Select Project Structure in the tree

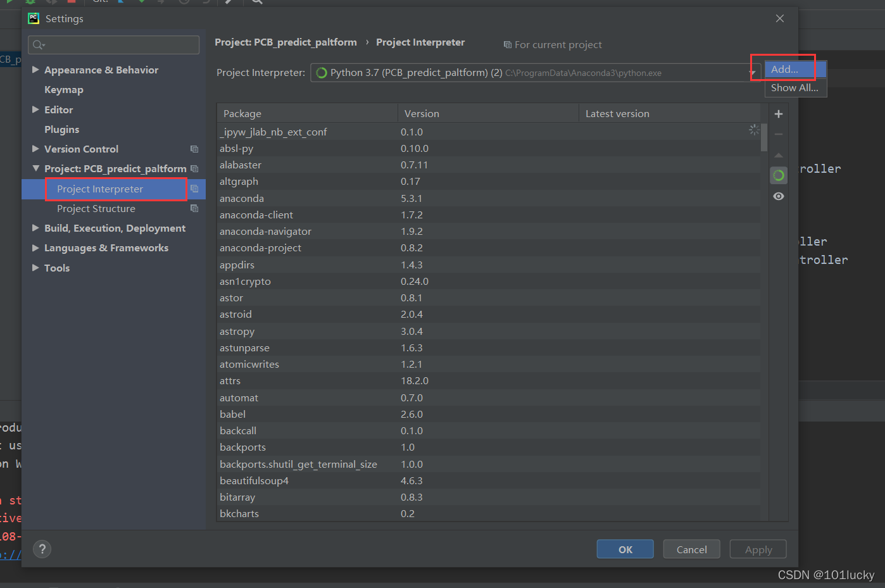96,208
